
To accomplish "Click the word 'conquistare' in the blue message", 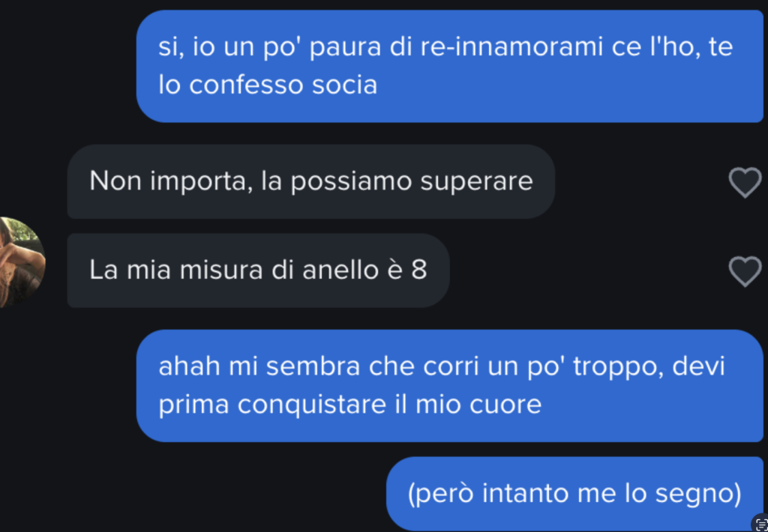I will point(311,406).
